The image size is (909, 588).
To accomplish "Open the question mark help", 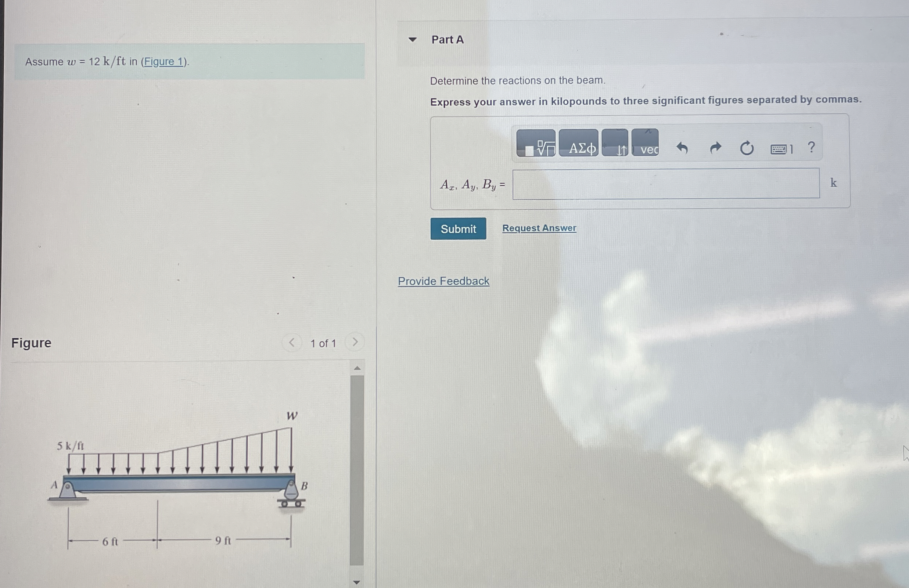I will (x=811, y=147).
